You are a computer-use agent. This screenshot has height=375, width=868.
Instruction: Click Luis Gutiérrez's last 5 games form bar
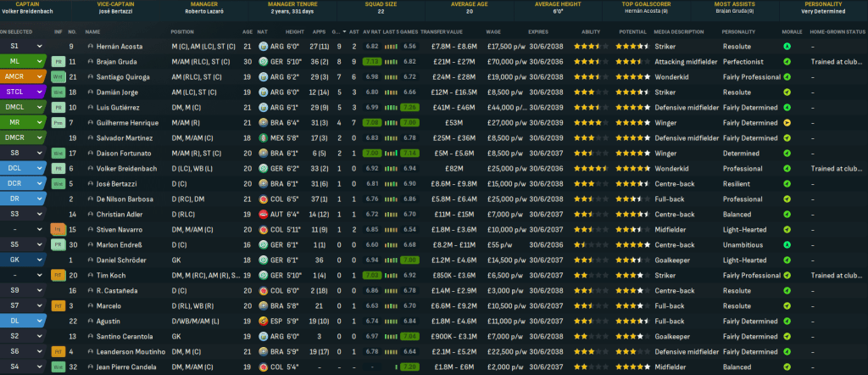[x=390, y=108]
